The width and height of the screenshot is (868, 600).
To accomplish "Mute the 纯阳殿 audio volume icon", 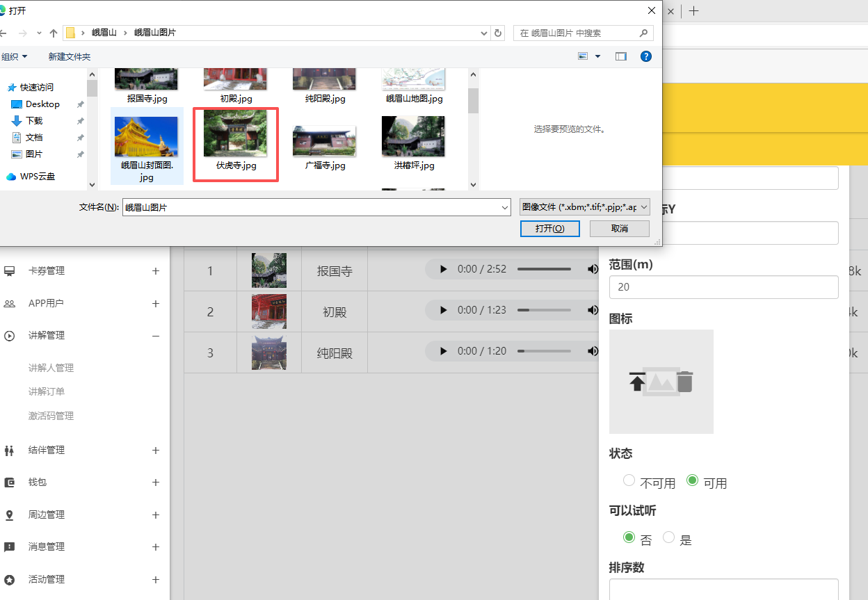I will click(x=593, y=351).
